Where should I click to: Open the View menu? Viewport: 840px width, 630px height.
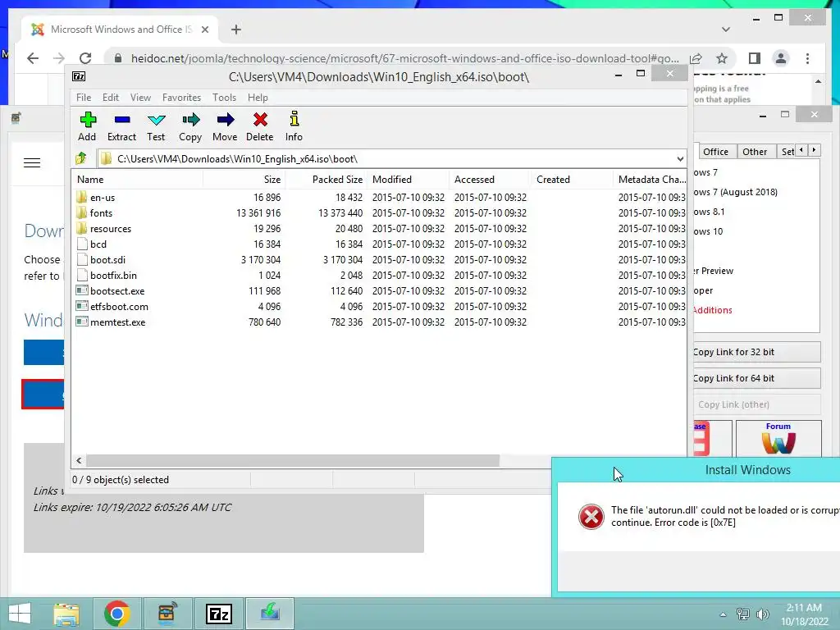[x=140, y=98]
